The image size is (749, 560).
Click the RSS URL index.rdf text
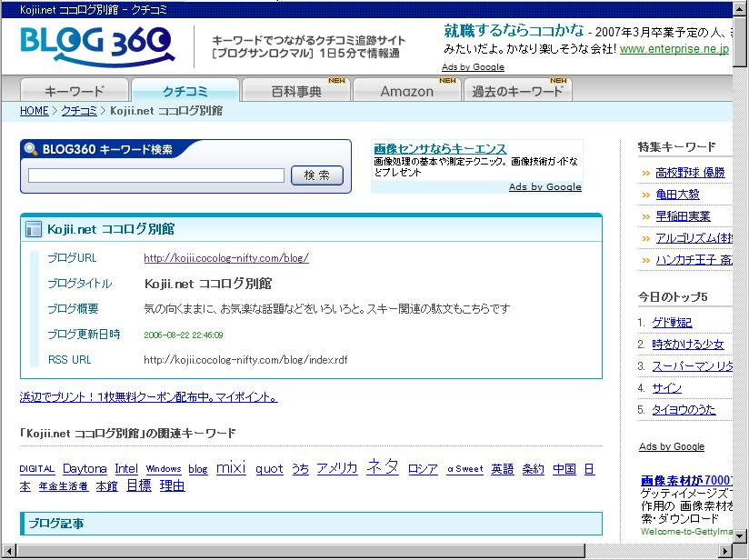pos(245,360)
